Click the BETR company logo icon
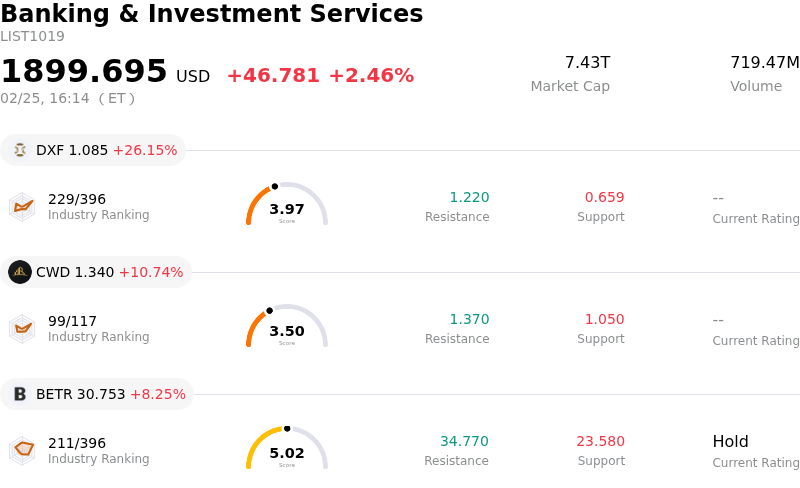 (20, 394)
